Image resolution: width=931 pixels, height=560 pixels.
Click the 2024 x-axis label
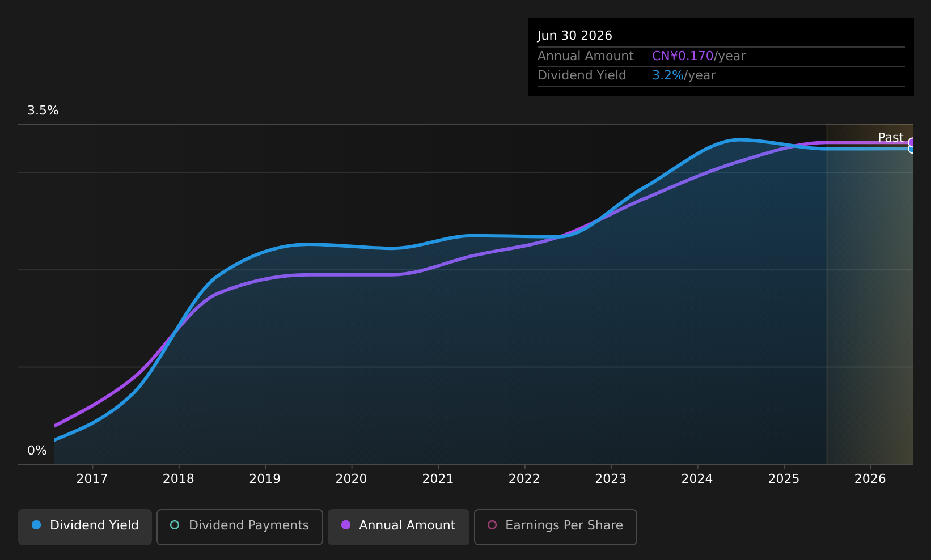[x=697, y=479]
